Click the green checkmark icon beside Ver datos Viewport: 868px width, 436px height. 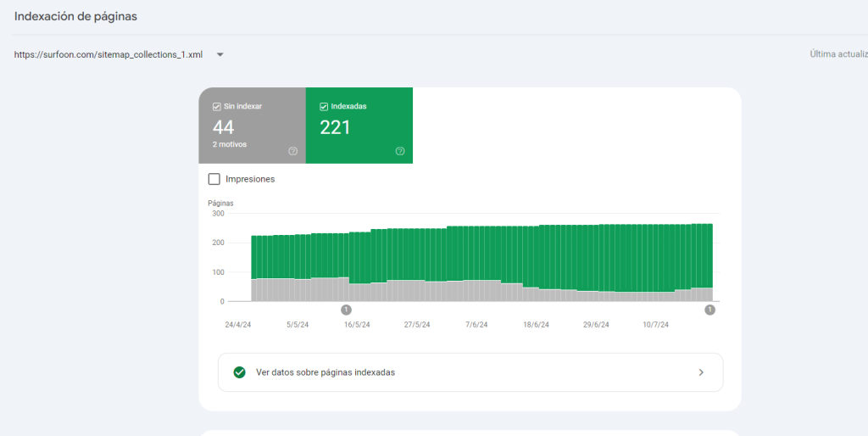(x=239, y=372)
